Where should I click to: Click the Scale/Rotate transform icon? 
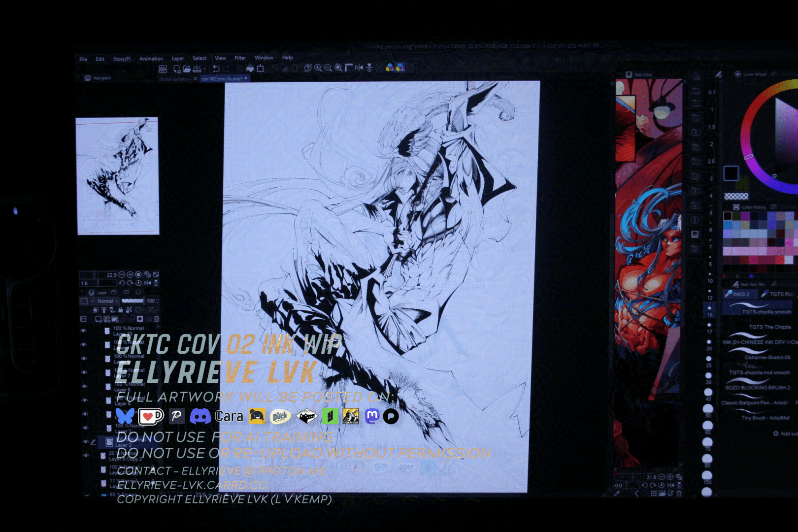[x=261, y=68]
